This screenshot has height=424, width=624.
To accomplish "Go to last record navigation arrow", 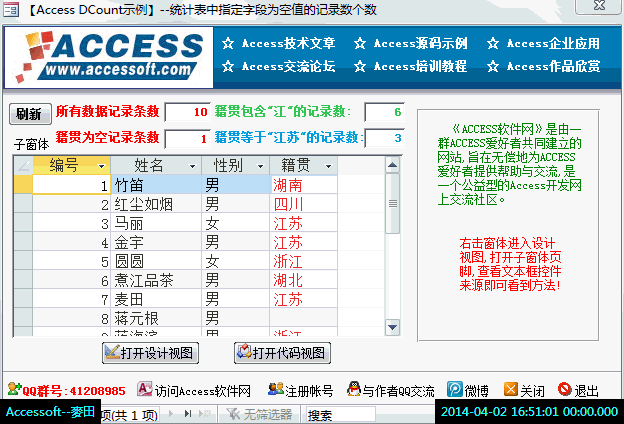I will point(188,414).
